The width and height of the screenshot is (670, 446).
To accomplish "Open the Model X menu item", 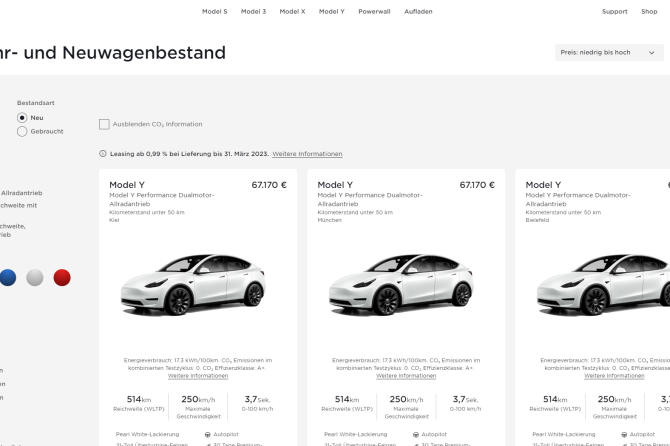I will pyautogui.click(x=292, y=12).
